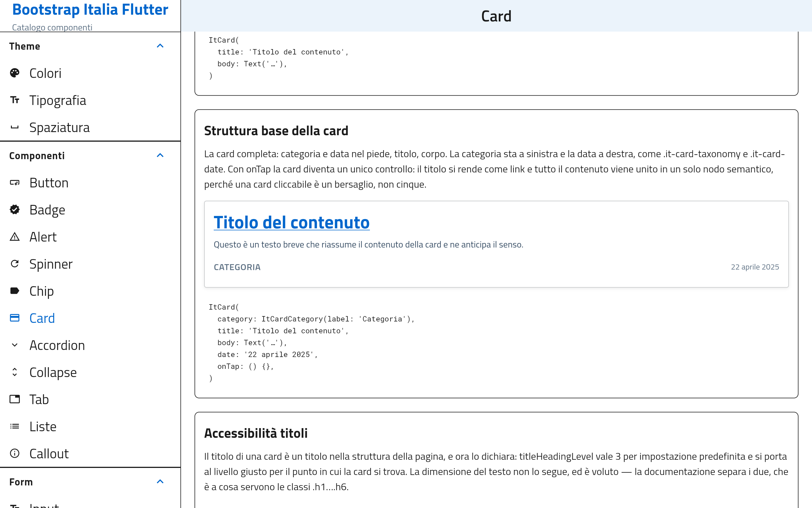Collapse the Componenti section chevron
The width and height of the screenshot is (812, 508).
coord(160,156)
